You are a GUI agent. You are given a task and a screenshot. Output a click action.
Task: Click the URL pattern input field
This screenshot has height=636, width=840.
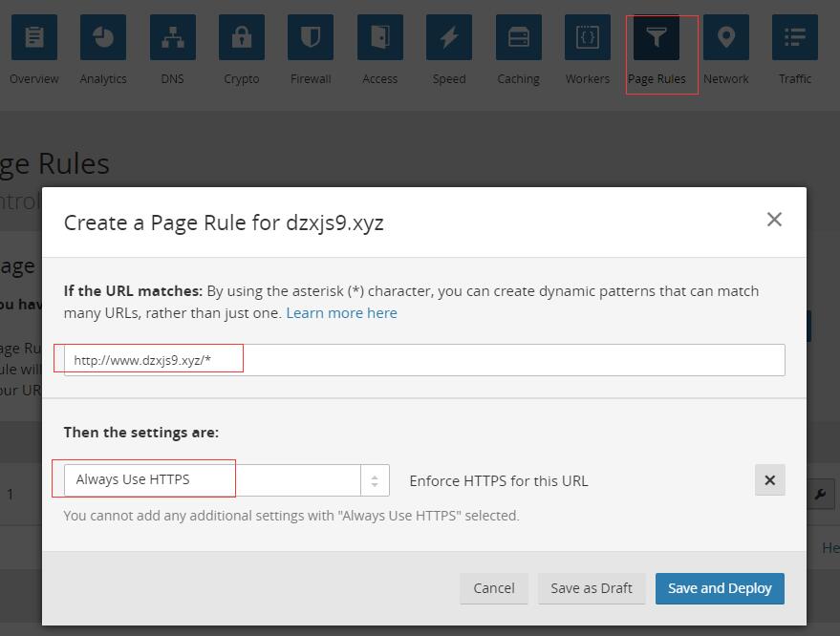click(424, 360)
